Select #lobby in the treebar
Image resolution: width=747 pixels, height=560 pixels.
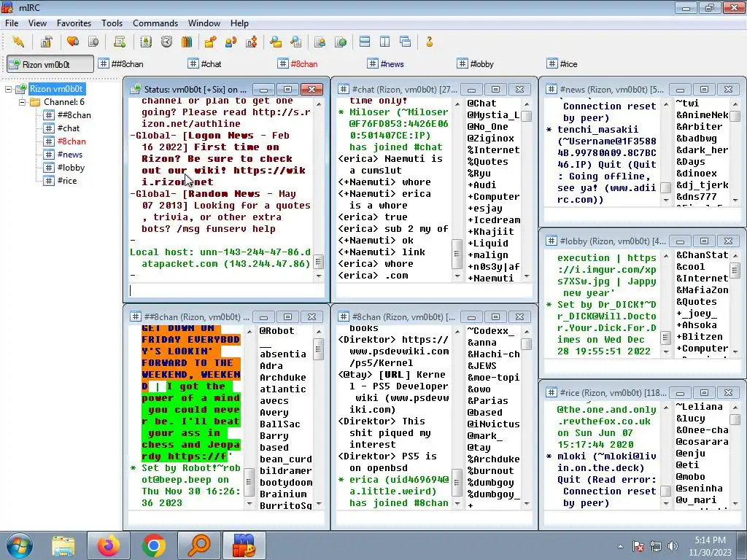(x=71, y=168)
